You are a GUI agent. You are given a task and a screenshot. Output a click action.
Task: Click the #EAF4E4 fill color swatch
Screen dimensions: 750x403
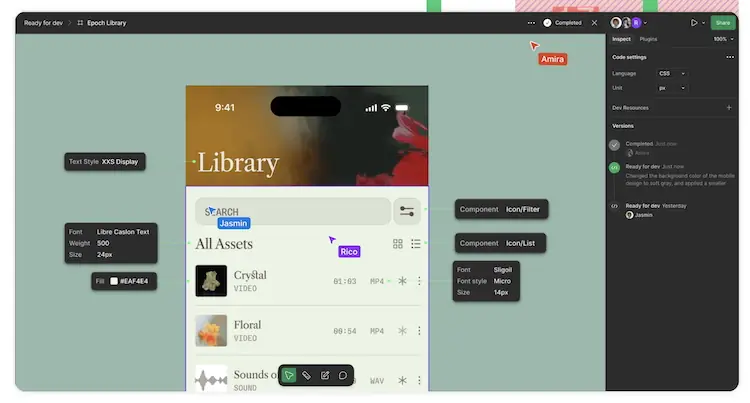pos(115,282)
